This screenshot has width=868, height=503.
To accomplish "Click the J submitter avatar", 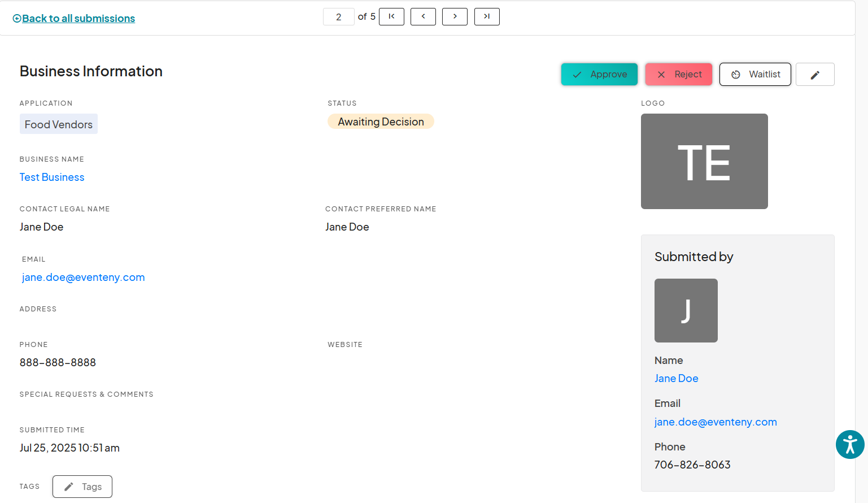I will pos(686,310).
